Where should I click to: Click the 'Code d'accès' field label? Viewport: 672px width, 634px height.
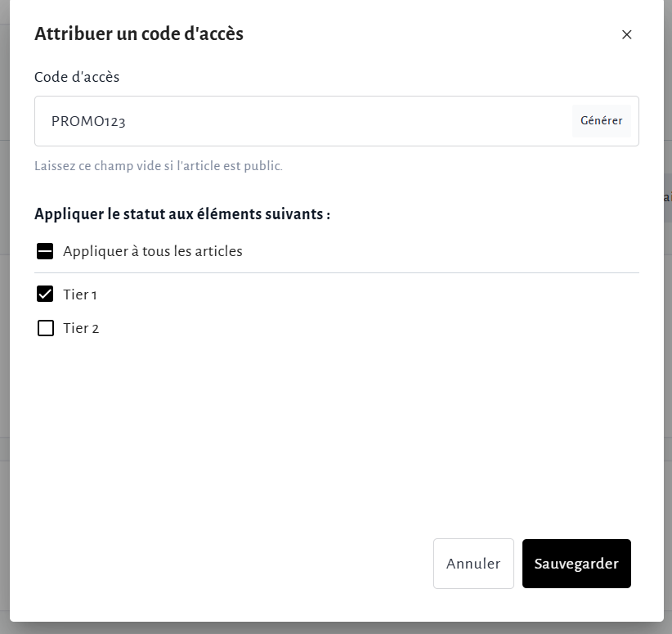click(x=77, y=77)
